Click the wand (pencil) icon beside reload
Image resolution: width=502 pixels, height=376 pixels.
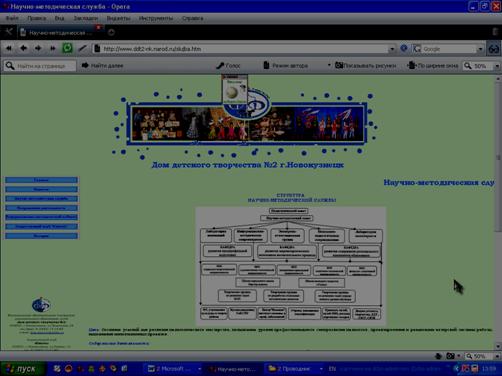(82, 49)
